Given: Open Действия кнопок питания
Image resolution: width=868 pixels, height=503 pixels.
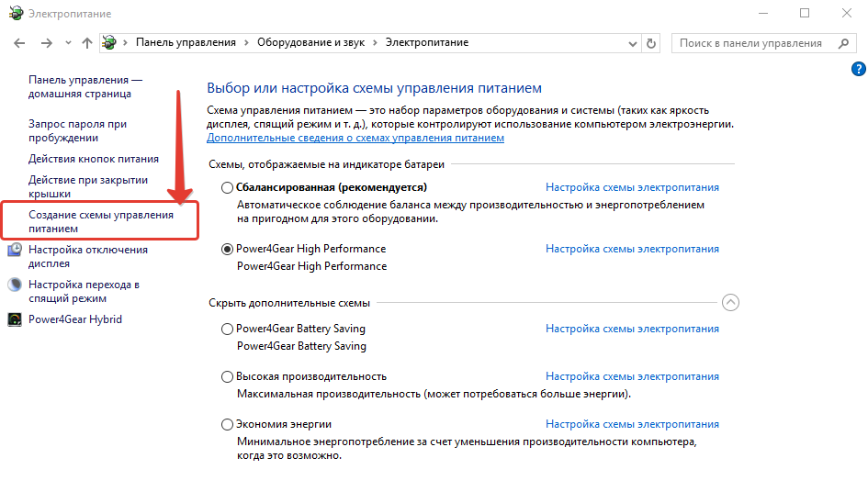Looking at the screenshot, I should [x=94, y=159].
